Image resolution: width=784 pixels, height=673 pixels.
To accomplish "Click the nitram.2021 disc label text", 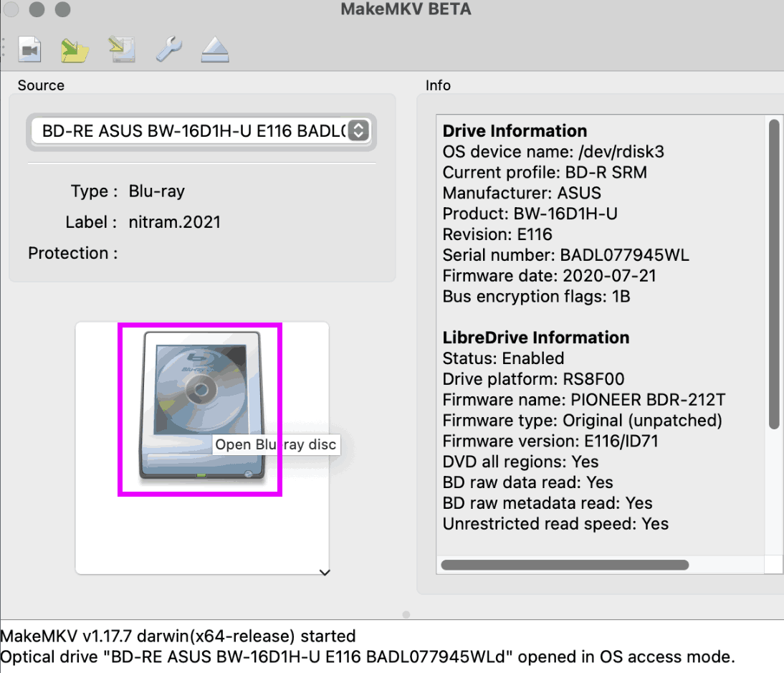I will pos(175,222).
